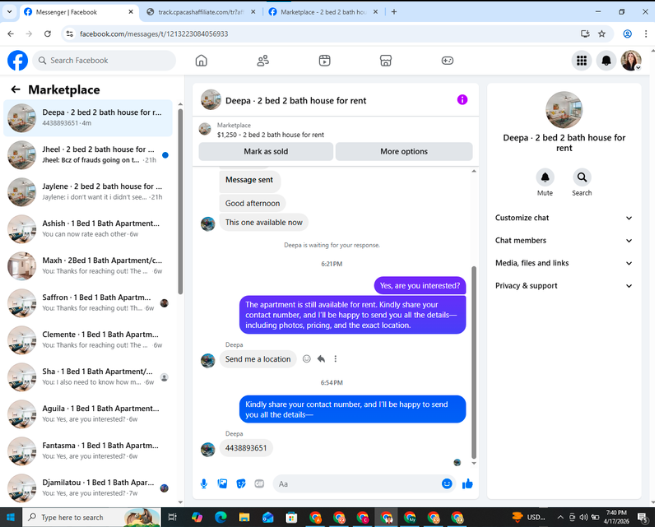
Task: Switch to Marketplace - 2 bed 2 bath tab
Action: [324, 12]
